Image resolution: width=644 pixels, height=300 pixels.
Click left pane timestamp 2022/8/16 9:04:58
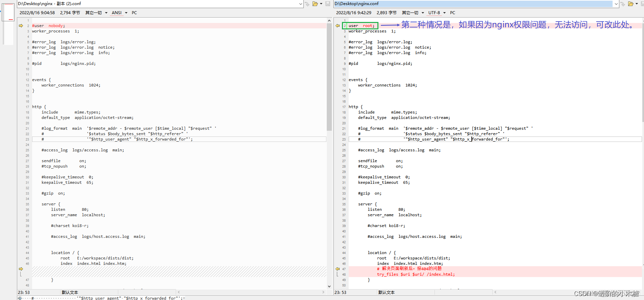[37, 13]
